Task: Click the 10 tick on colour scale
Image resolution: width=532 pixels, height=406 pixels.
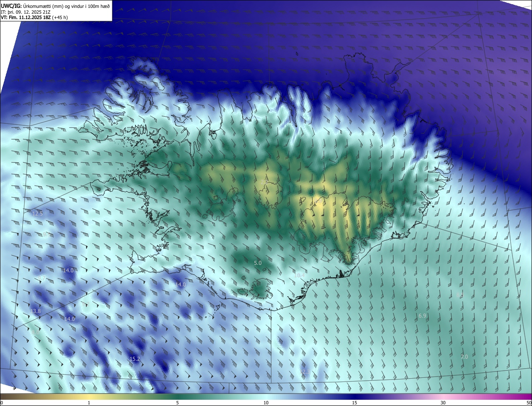Action: click(x=266, y=403)
